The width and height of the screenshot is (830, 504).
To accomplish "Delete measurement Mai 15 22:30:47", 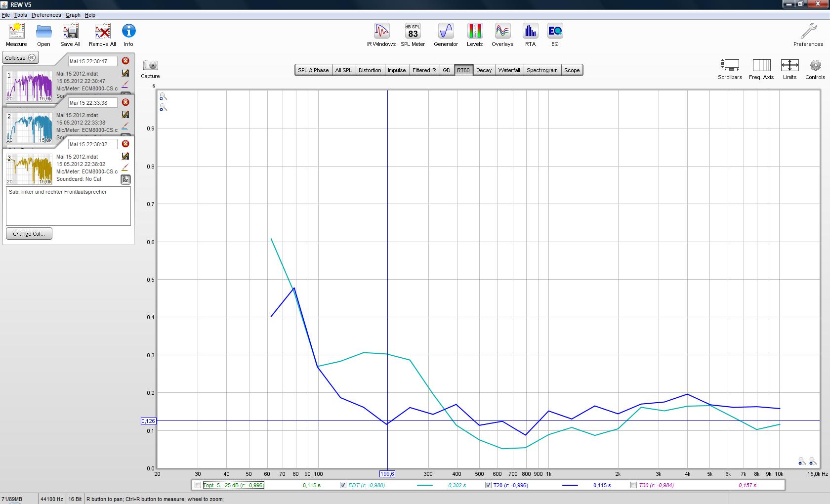I will [125, 61].
